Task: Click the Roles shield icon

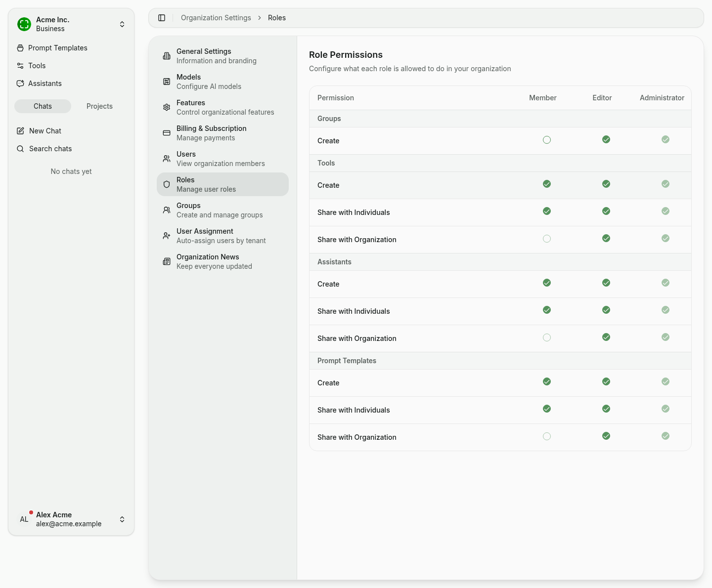Action: tap(167, 184)
